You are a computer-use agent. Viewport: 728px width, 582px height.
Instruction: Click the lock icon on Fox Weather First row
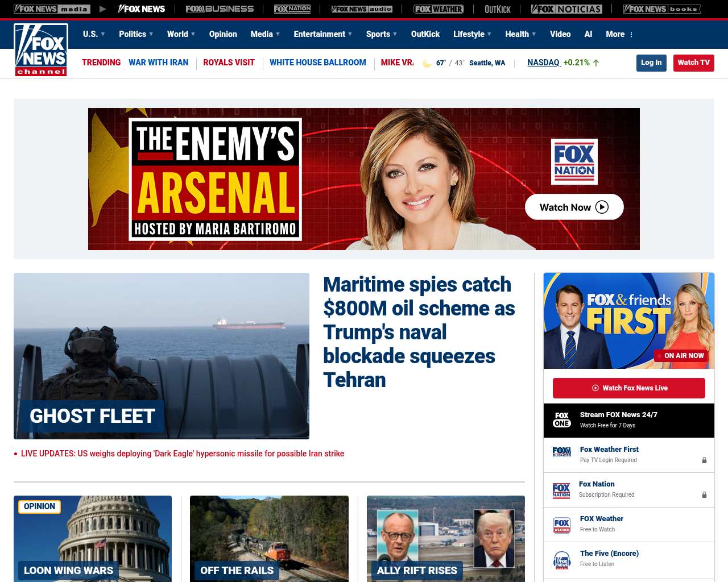[704, 460]
